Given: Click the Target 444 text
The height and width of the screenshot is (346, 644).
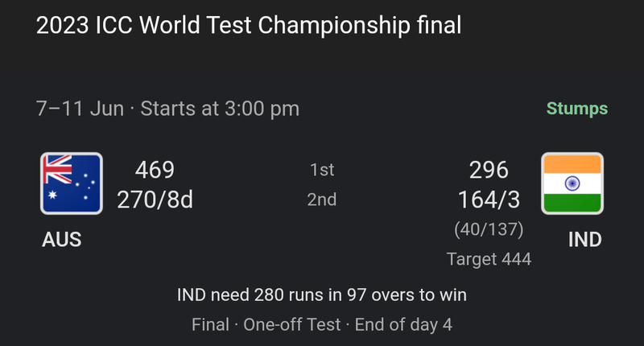Looking at the screenshot, I should [x=489, y=259].
